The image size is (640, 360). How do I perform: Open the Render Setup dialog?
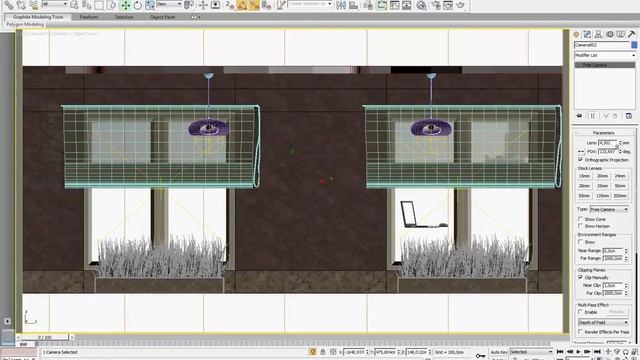(x=436, y=5)
